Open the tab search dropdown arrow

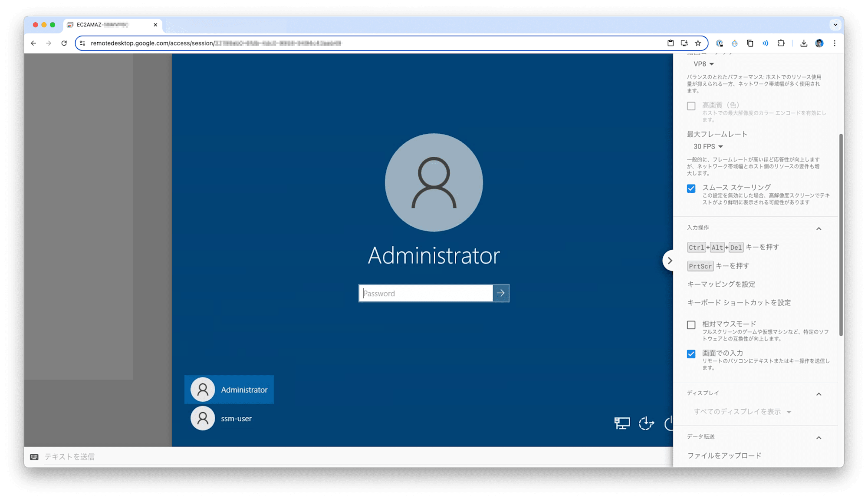[835, 25]
